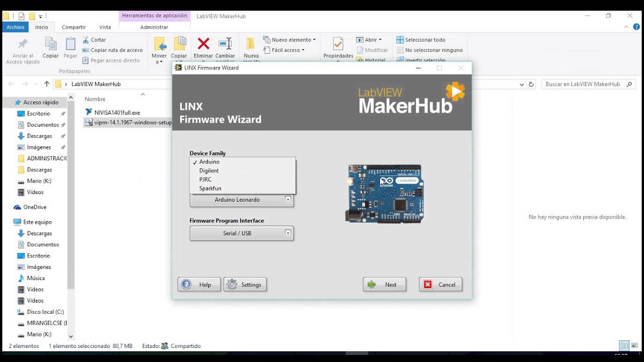Refresh the Explorer folder view
This screenshot has height=362, width=644.
tap(531, 84)
